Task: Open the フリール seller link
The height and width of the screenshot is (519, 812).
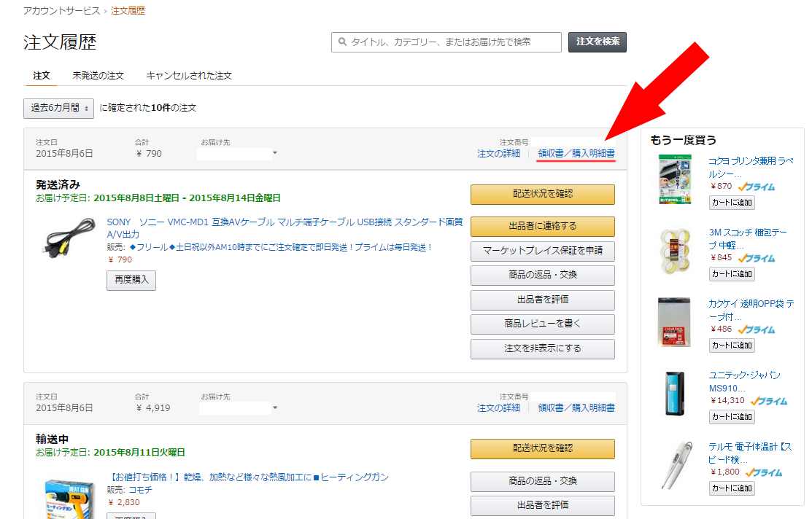Action: (280, 247)
